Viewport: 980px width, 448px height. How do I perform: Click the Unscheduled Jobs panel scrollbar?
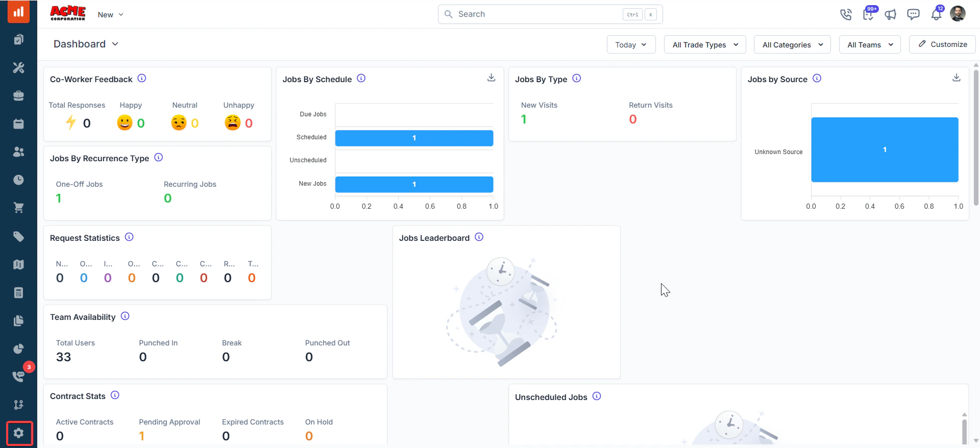pos(964,432)
